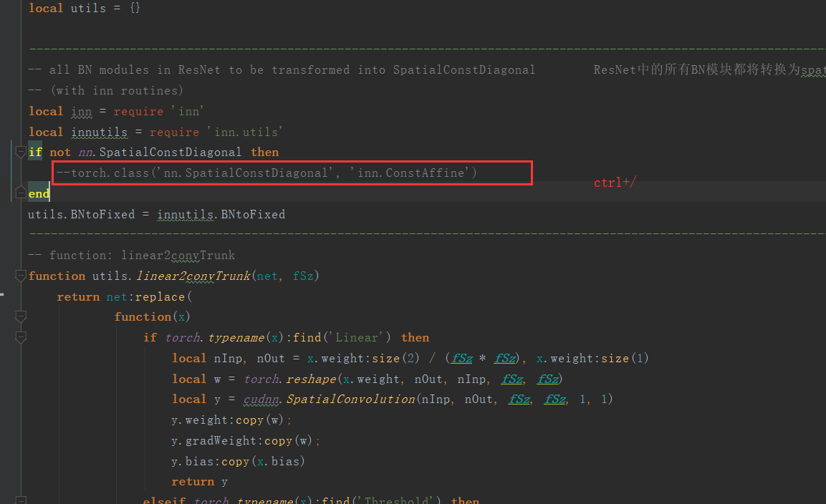Click 'torch.reshape' call
This screenshot has height=504, width=826.
(289, 379)
